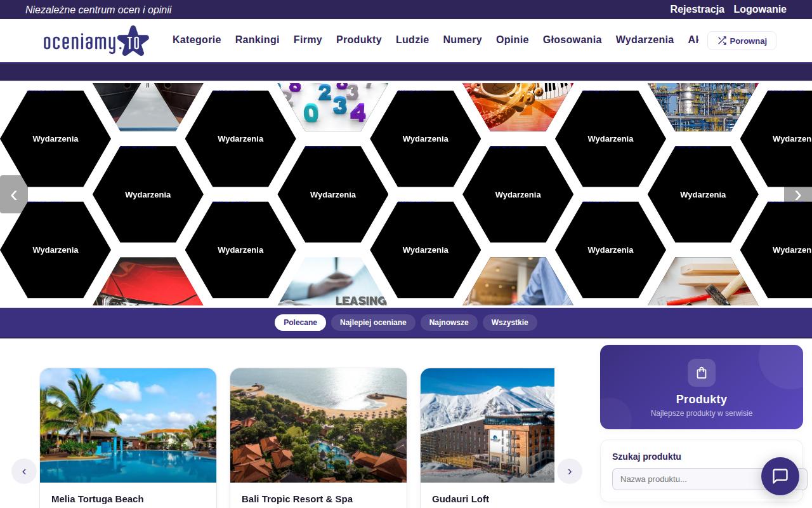The image size is (812, 508).
Task: Click the oceniamy.to star logo
Action: [x=96, y=41]
